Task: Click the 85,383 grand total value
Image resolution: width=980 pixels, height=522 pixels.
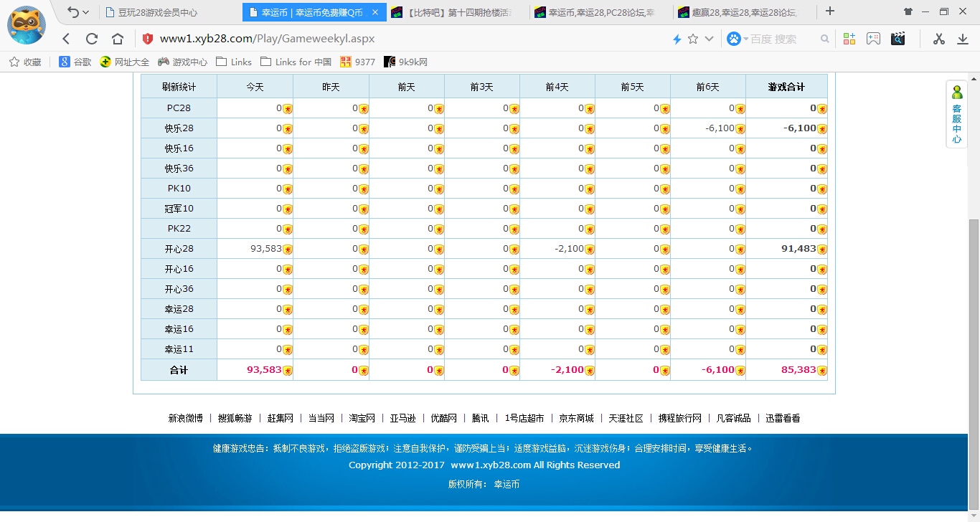Action: pyautogui.click(x=798, y=369)
